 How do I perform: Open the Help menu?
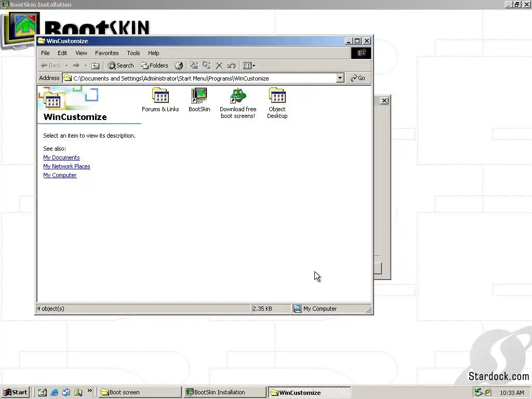[x=153, y=53]
